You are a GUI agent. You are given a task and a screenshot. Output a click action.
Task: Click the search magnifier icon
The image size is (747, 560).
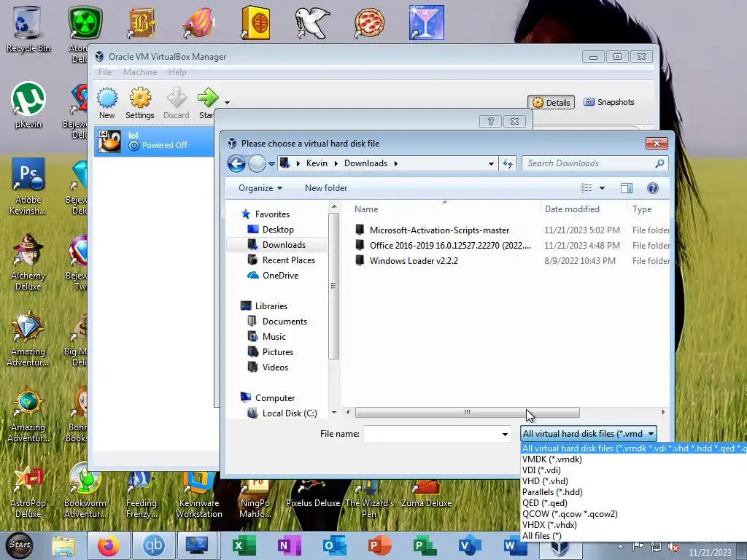[659, 163]
